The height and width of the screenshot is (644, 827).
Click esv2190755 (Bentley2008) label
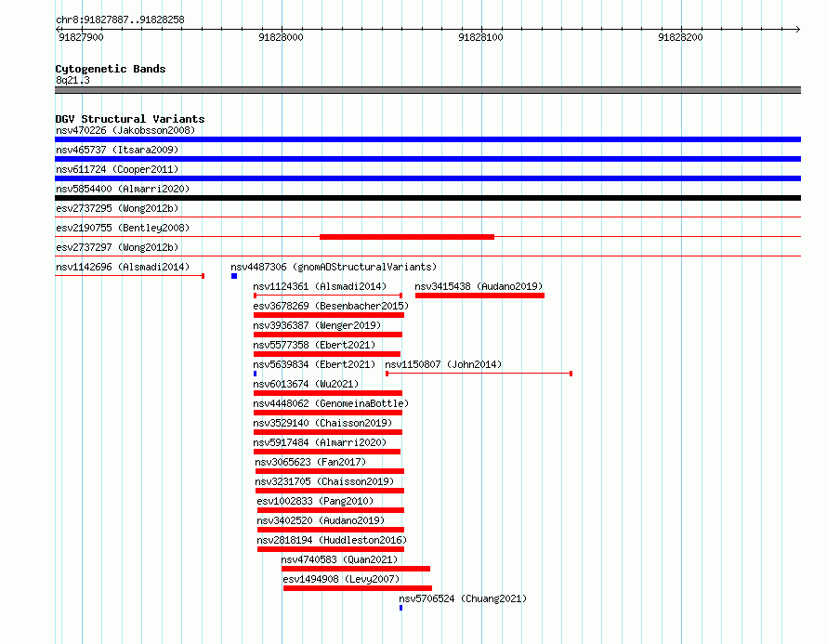(123, 228)
